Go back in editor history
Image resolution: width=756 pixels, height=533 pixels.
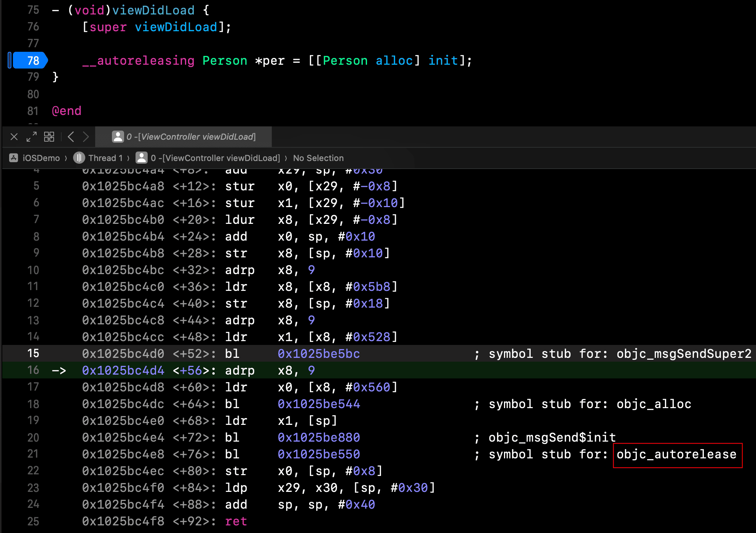point(71,137)
